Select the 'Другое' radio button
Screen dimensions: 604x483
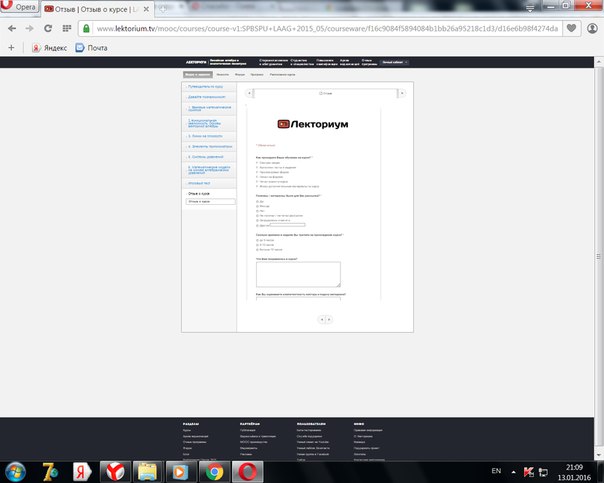(257, 225)
